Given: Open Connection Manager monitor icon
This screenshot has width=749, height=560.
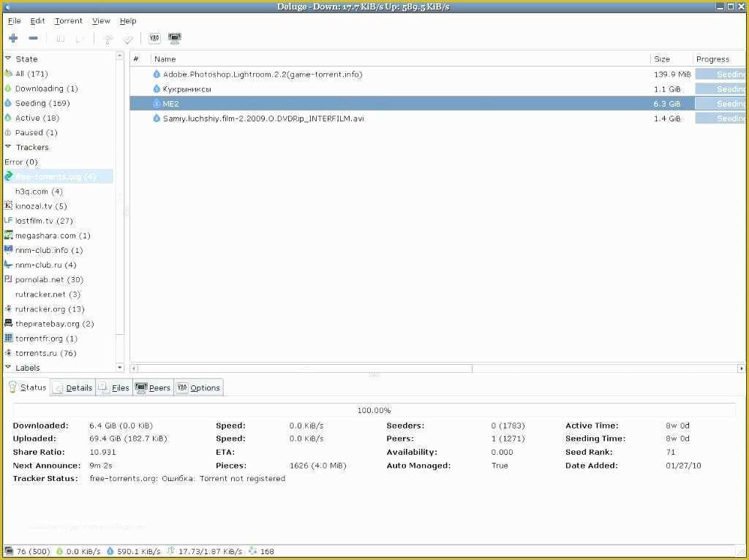Looking at the screenshot, I should click(x=175, y=38).
